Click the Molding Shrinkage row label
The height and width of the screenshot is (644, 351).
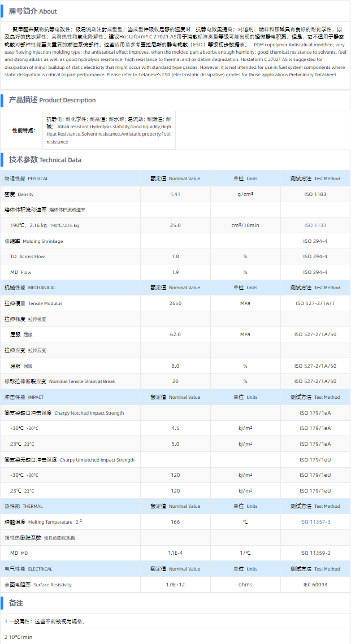pyautogui.click(x=34, y=241)
